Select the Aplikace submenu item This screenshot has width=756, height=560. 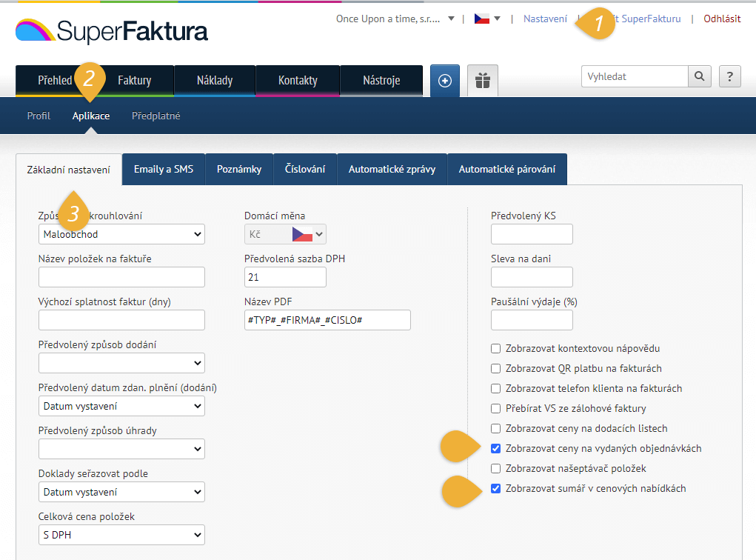(x=91, y=116)
